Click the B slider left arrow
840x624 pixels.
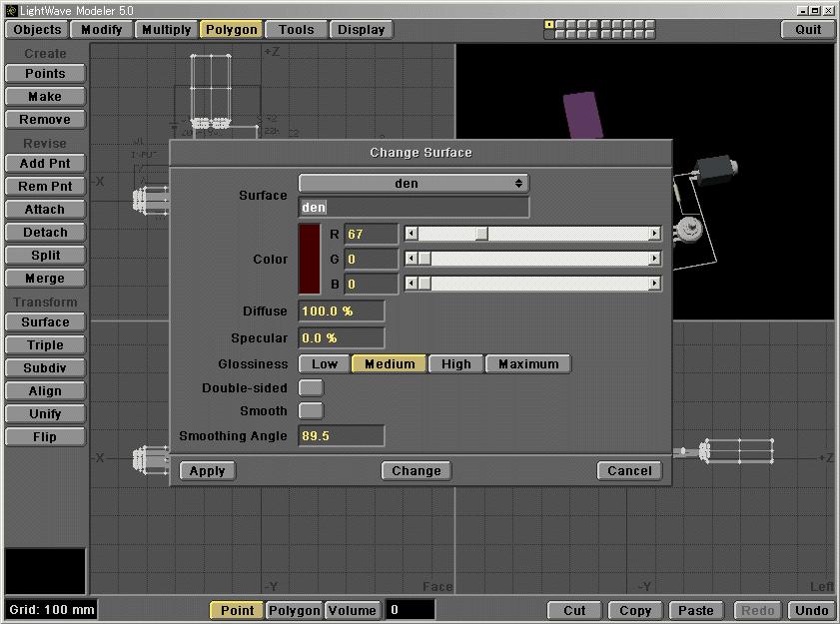pos(411,284)
